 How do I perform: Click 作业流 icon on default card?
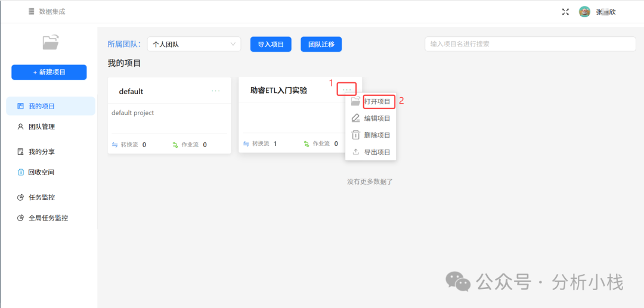click(x=175, y=145)
